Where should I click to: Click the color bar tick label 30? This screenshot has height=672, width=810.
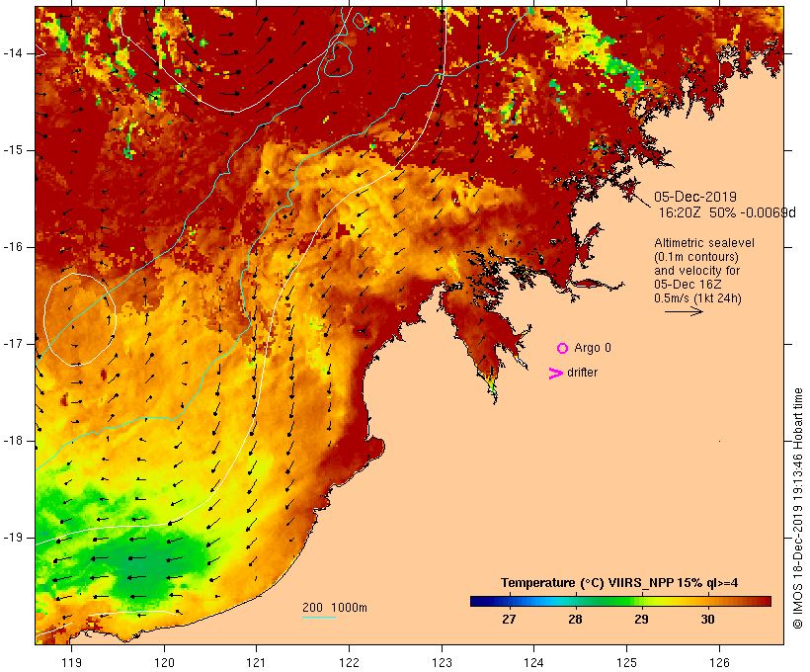707,620
